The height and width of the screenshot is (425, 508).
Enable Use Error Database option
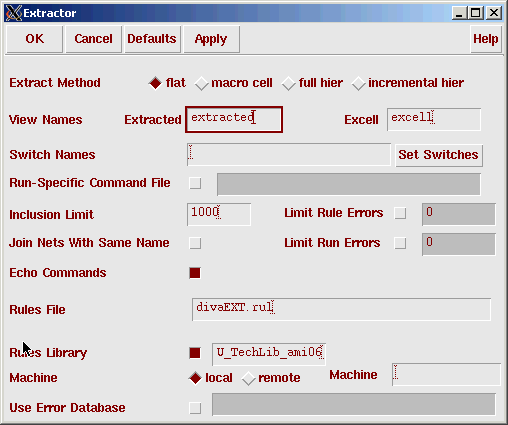195,408
